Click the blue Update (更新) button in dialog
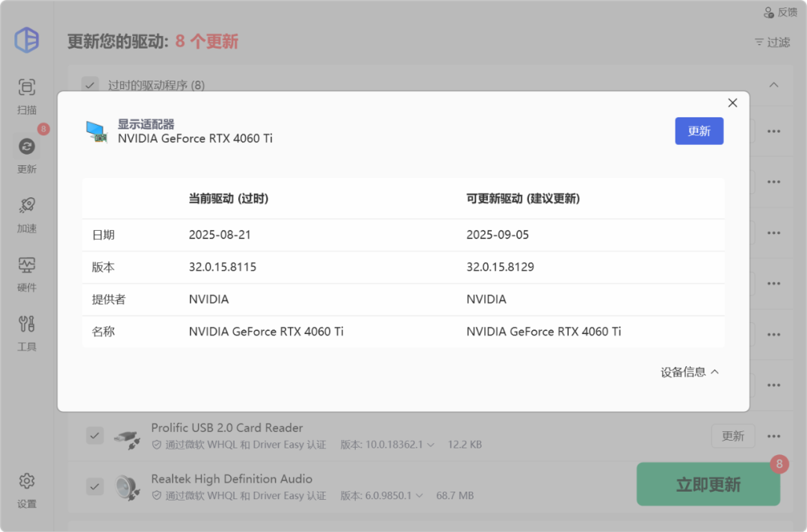807x532 pixels. [699, 131]
